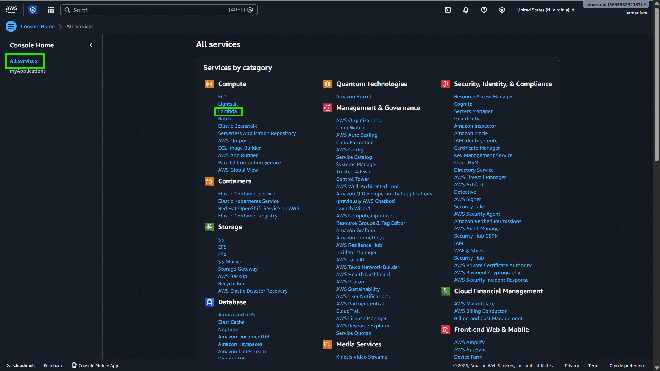Select myApplications in the sidebar

(x=27, y=71)
